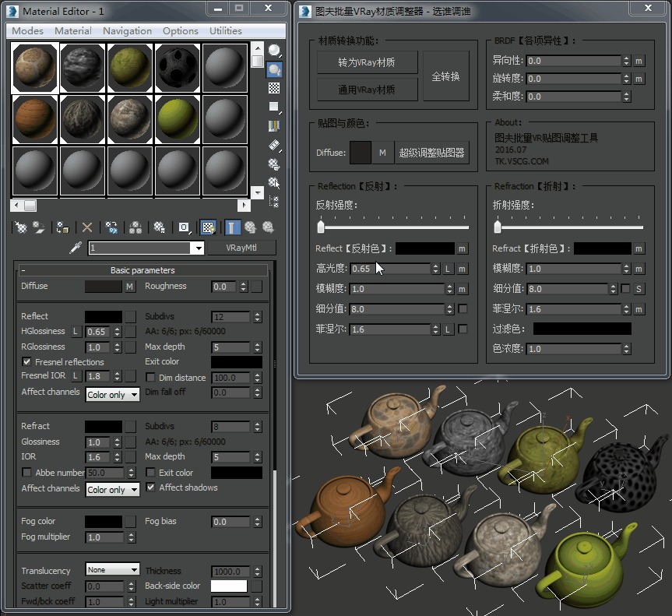The width and height of the screenshot is (672, 616).
Task: Toggle Backlight icon in side toolbar
Action: click(274, 69)
